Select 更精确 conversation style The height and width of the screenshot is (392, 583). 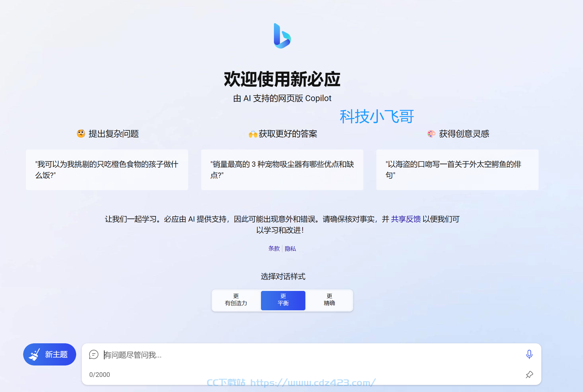point(329,300)
